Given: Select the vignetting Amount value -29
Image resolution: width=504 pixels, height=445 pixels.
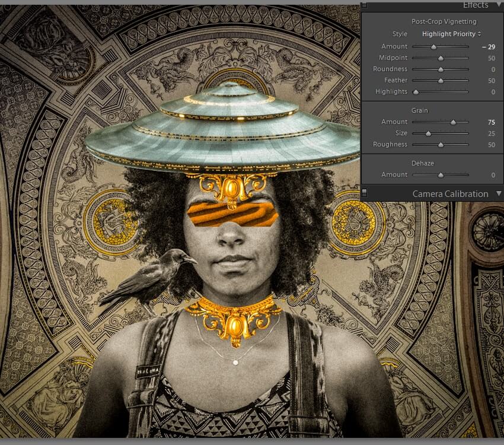Looking at the screenshot, I should [489, 47].
